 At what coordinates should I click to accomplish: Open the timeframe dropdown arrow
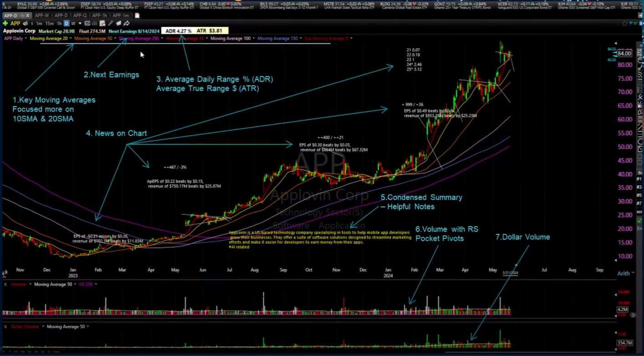pyautogui.click(x=80, y=24)
